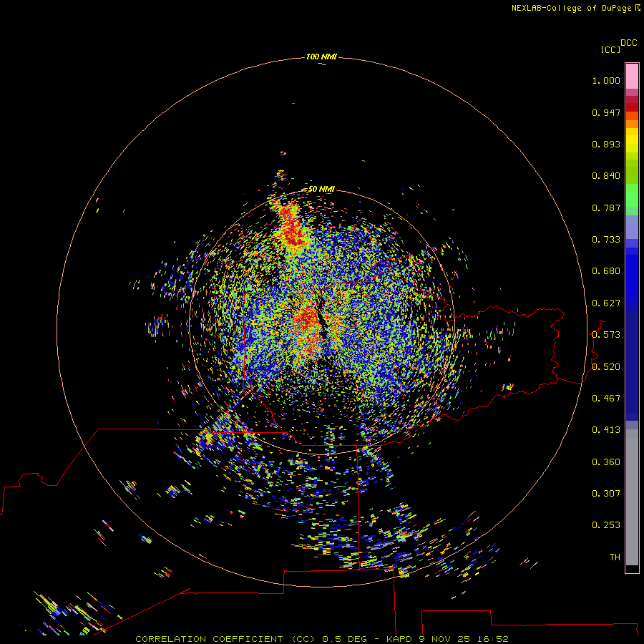Click the 0.680 legend value

(606, 271)
